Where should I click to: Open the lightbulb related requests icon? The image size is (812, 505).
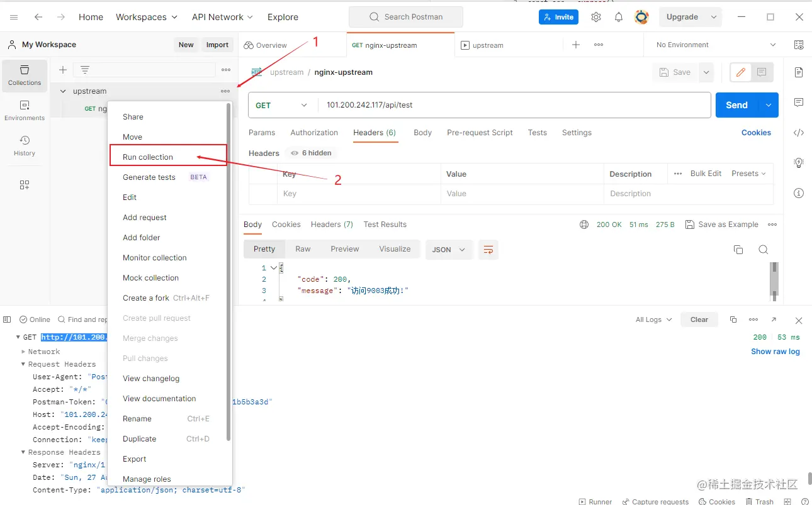(799, 163)
